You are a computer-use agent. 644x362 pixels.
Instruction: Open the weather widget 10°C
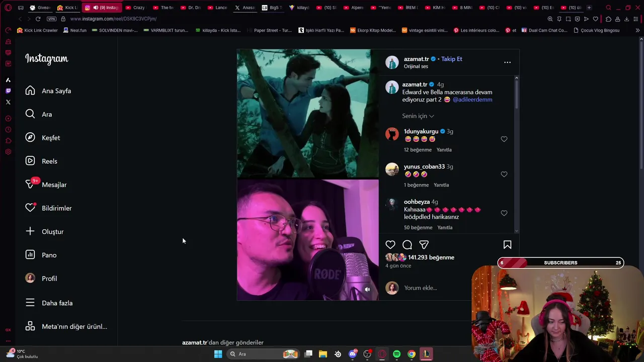(23, 354)
